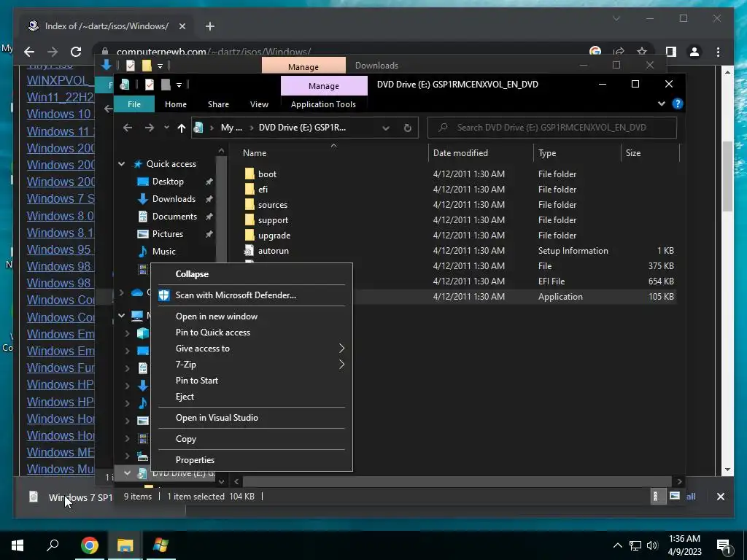Choose Pin to Quick access
747x560 pixels.
pyautogui.click(x=213, y=332)
